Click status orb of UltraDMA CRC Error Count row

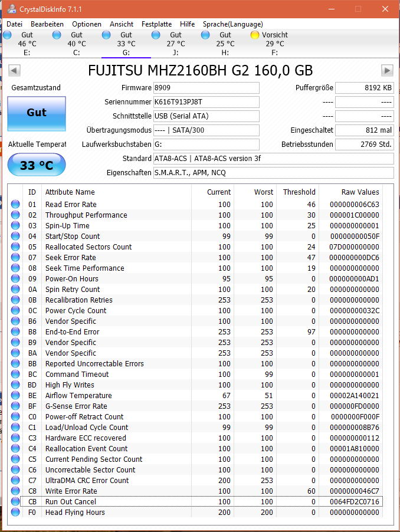[15, 480]
